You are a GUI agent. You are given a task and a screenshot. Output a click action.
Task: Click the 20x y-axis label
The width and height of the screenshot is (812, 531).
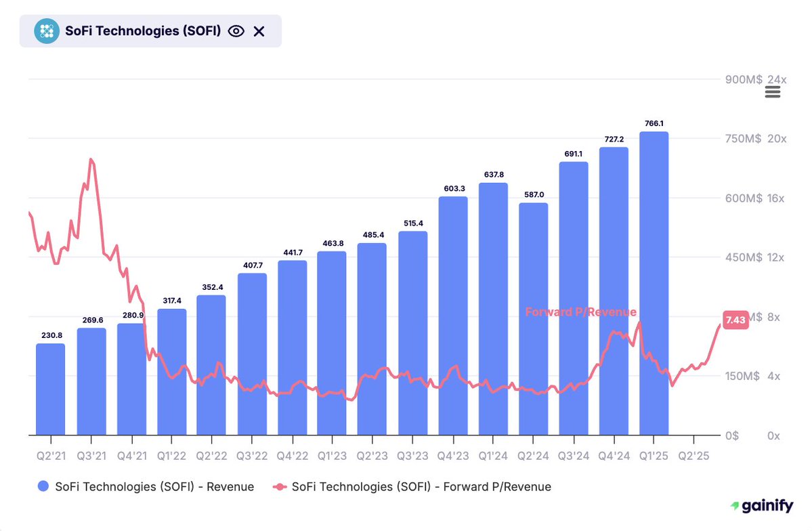(777, 138)
